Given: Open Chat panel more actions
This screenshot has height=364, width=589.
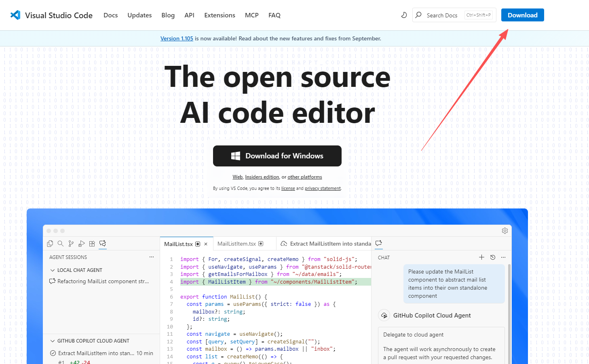Looking at the screenshot, I should (x=503, y=257).
